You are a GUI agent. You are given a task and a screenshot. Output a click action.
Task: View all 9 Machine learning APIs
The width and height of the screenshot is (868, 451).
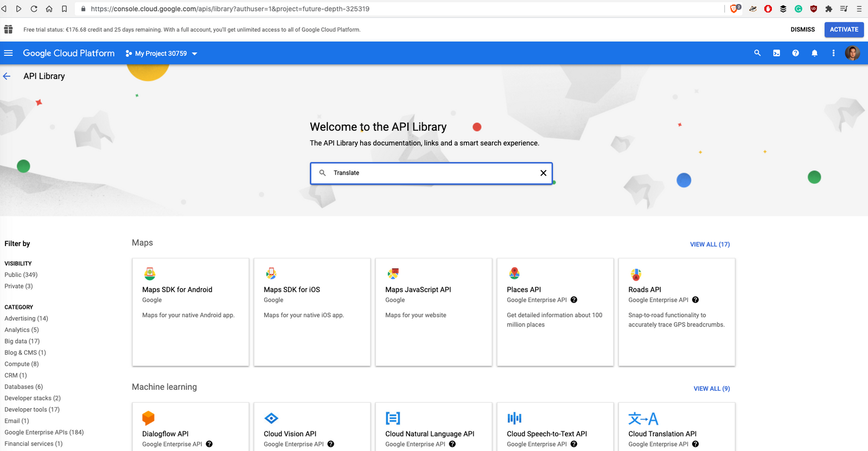pyautogui.click(x=711, y=389)
